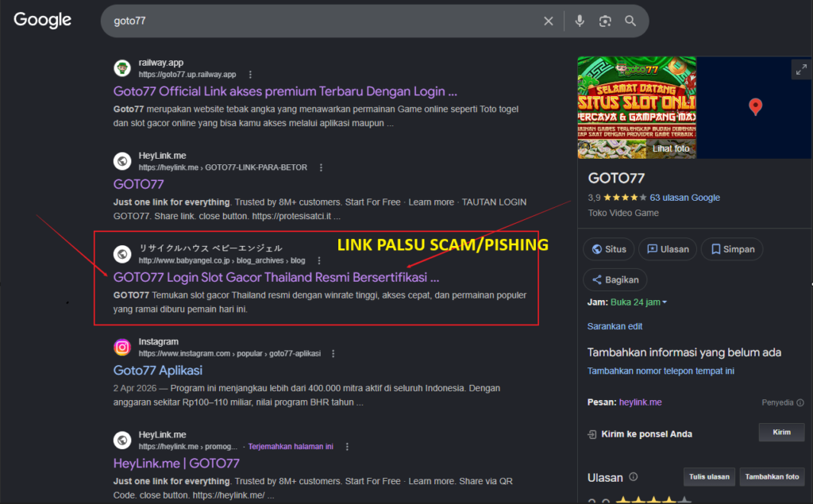Screen dimensions: 813x504
Task: Start voice search with microphone icon
Action: pyautogui.click(x=580, y=21)
